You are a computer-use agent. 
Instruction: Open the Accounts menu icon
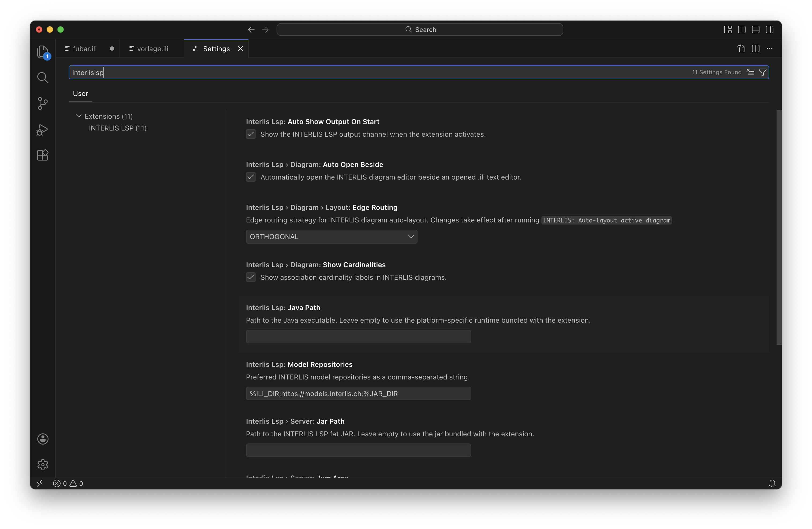tap(43, 439)
